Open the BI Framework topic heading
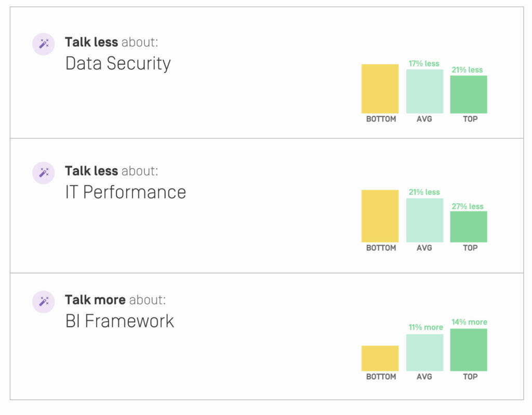This screenshot has height=415, width=532. click(119, 321)
